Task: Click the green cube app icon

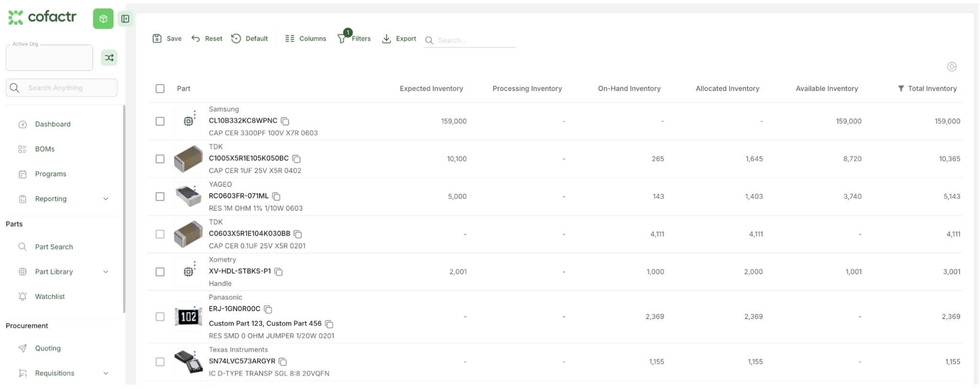Action: 103,19
